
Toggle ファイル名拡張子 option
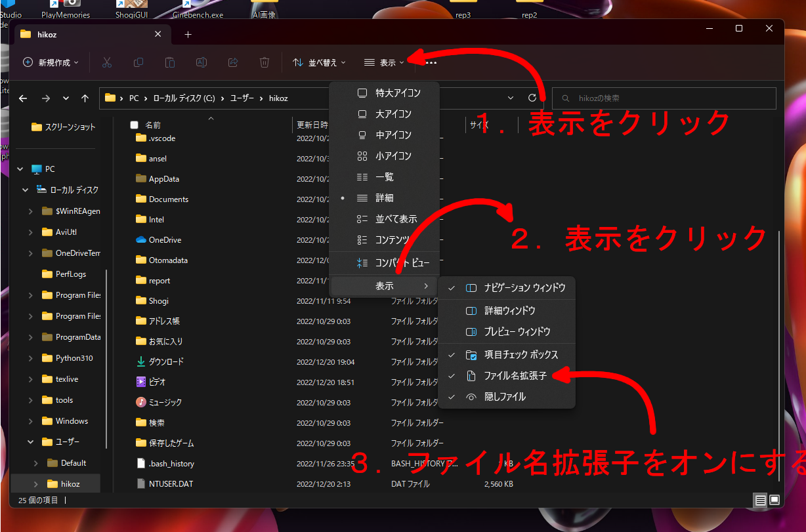[x=507, y=376]
